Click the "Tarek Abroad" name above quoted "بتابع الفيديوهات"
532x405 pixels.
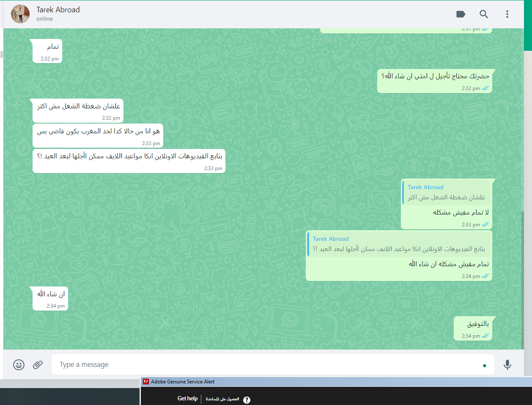coord(331,239)
